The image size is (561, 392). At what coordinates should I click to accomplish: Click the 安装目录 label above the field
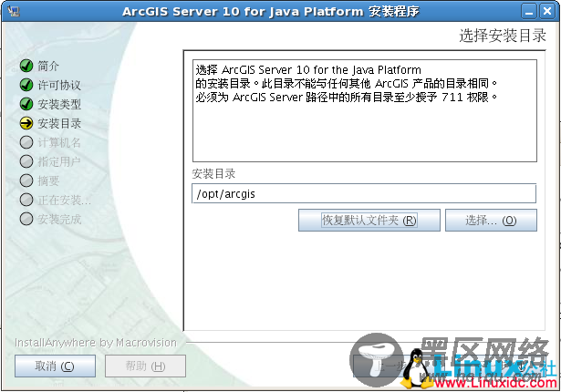pyautogui.click(x=213, y=174)
